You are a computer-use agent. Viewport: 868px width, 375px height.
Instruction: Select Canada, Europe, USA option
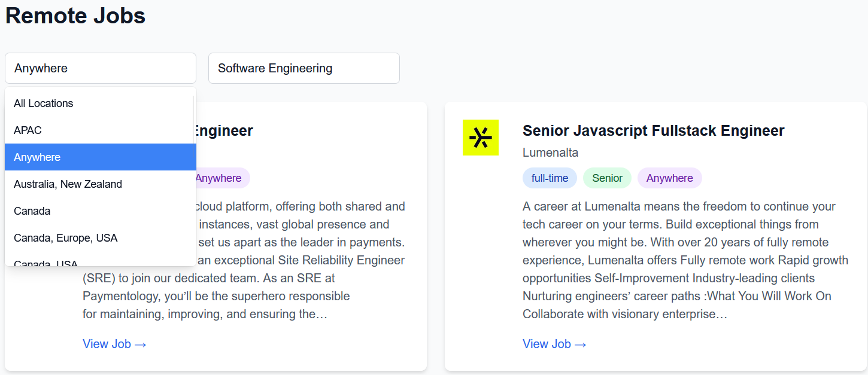tap(65, 238)
